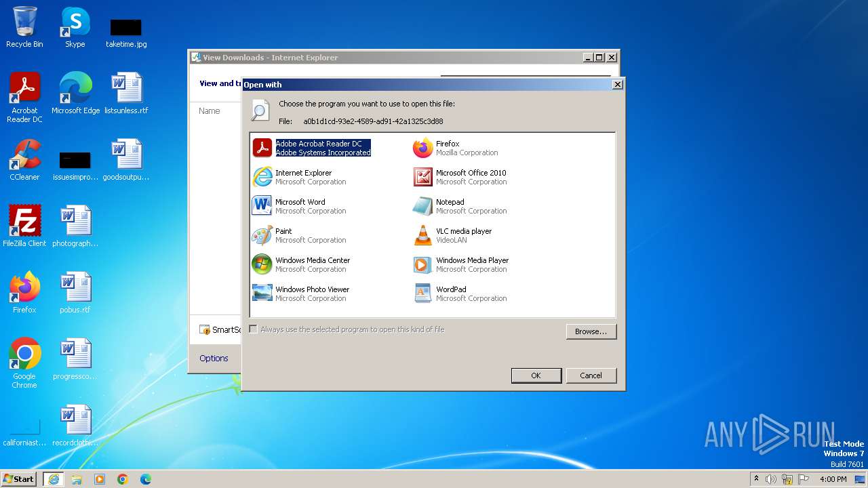Maximize the View Downloads window
Image resolution: width=868 pixels, height=488 pixels.
(599, 58)
